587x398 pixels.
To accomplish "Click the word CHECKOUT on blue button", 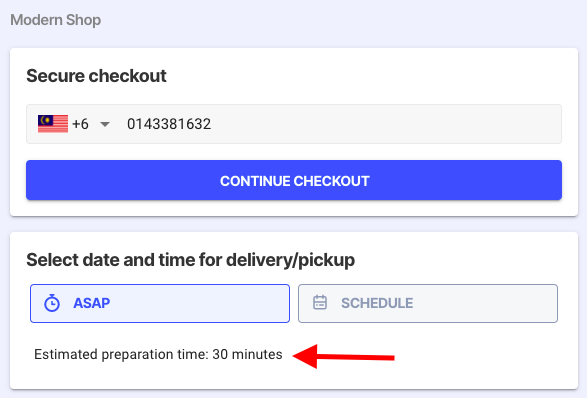I will pyautogui.click(x=332, y=181).
